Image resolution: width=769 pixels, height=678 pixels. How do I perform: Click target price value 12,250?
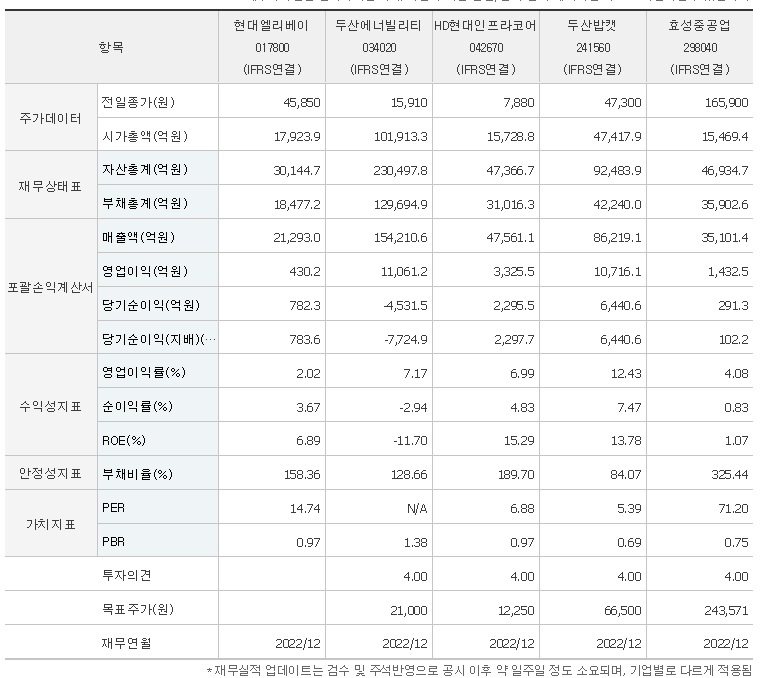point(516,611)
